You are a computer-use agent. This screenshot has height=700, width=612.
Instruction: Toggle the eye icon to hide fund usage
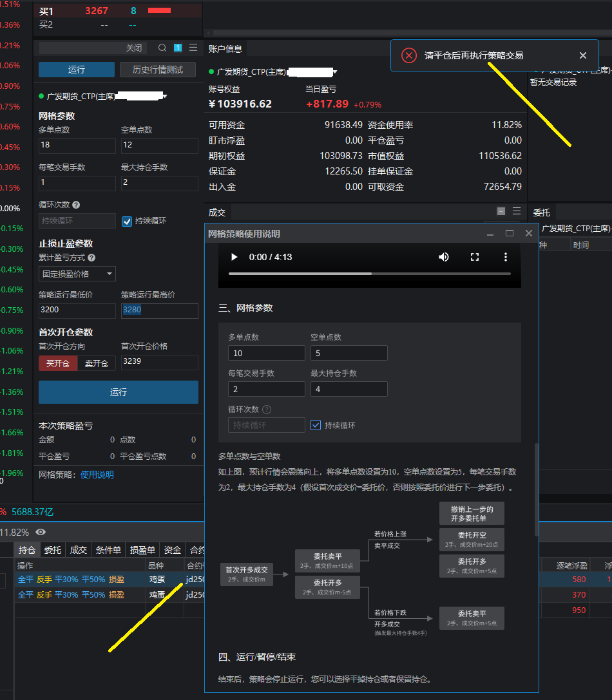click(41, 532)
